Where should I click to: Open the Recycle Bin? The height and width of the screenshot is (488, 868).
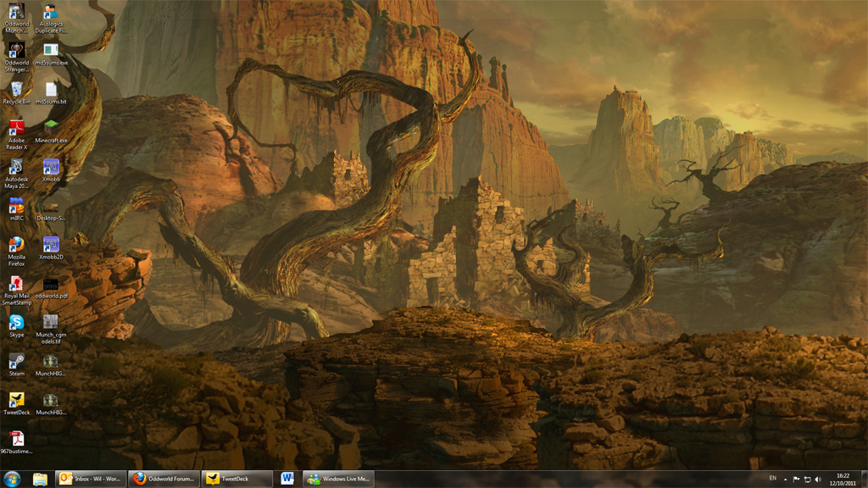pyautogui.click(x=16, y=91)
